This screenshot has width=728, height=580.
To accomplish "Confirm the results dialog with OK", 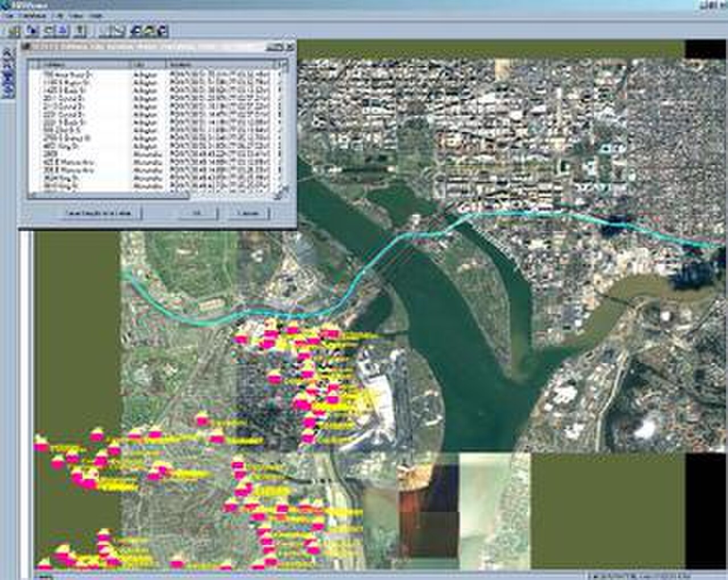I will (197, 213).
